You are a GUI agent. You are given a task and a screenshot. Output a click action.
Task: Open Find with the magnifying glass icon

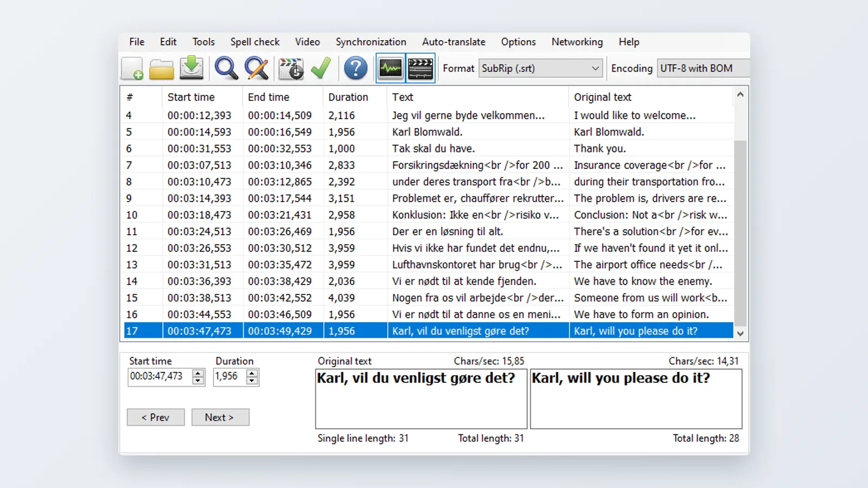[x=226, y=68]
